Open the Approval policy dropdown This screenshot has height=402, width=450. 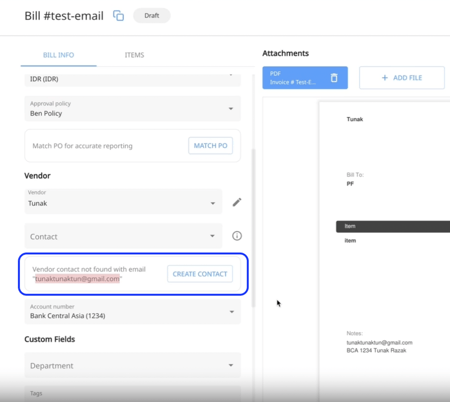133,109
